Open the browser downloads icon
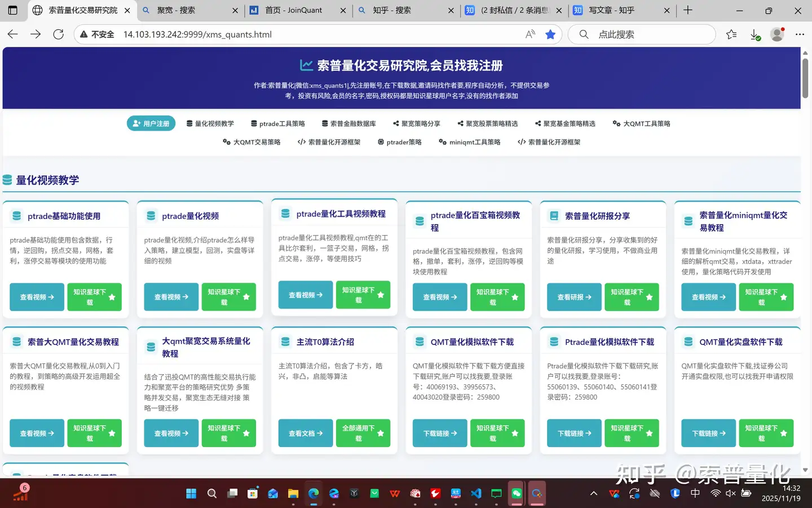 point(755,34)
